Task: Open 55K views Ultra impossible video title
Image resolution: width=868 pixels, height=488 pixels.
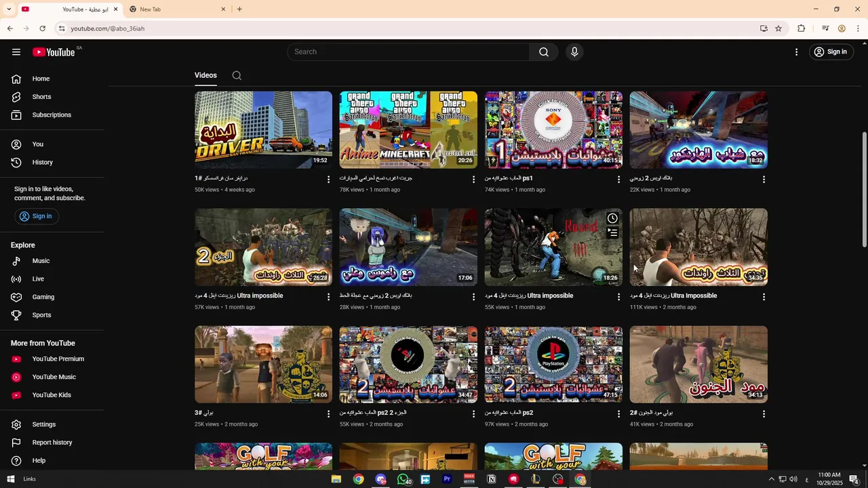Action: tap(529, 296)
